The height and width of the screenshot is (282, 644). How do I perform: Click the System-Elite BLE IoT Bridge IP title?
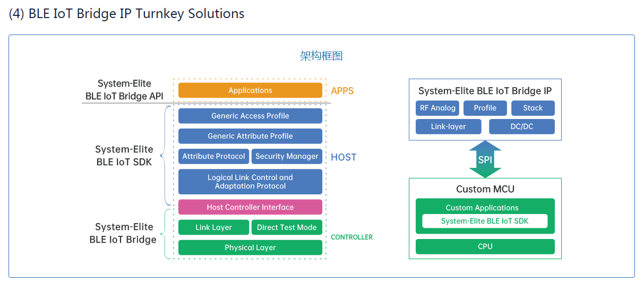[485, 91]
